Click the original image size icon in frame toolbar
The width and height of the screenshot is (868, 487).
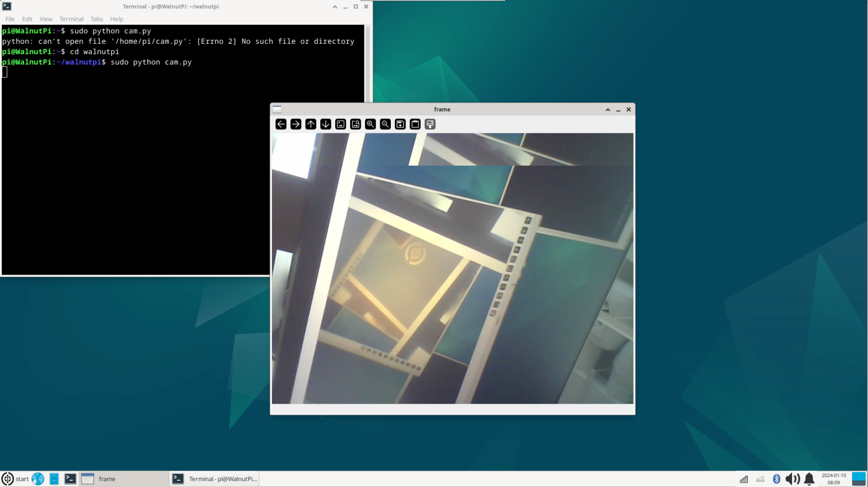341,124
